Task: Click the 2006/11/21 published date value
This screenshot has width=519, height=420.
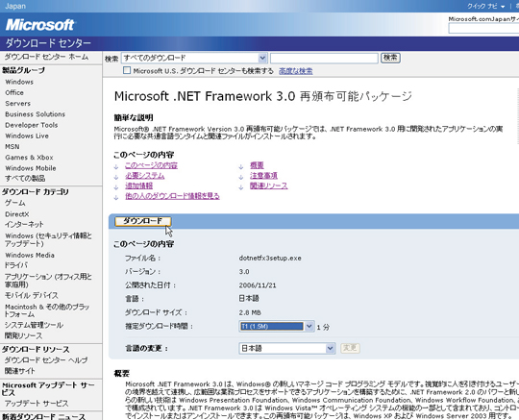Action: (258, 285)
